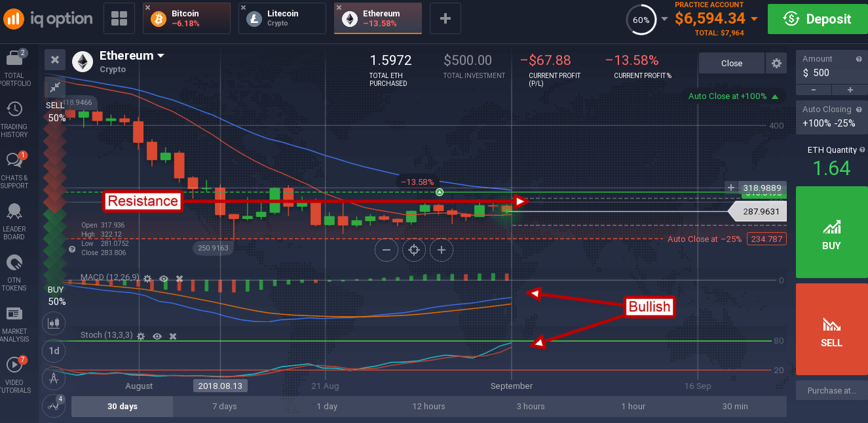Open the indicators list icon
The width and height of the screenshot is (868, 423).
pos(54,405)
